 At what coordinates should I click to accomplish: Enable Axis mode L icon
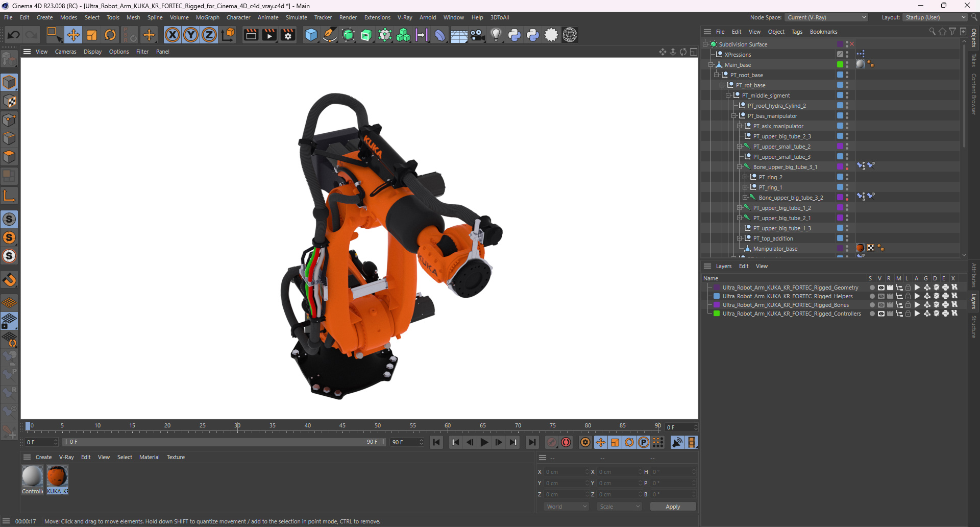[x=9, y=196]
